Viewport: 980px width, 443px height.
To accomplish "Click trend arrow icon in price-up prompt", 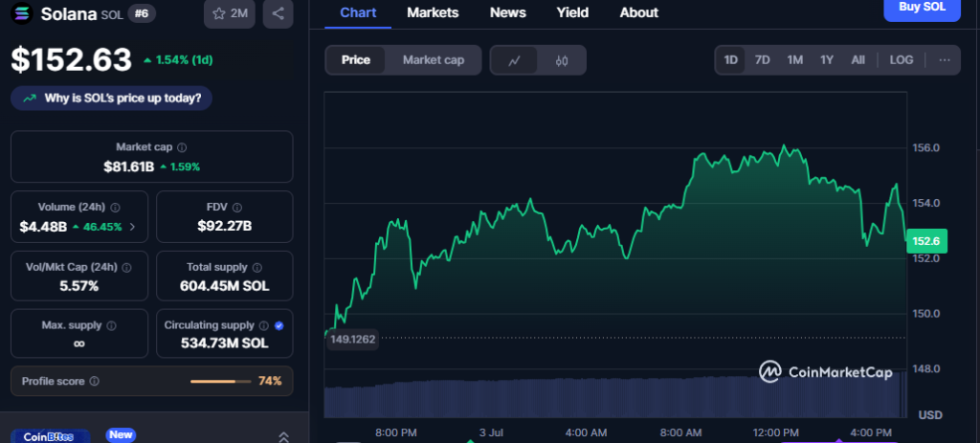I will [30, 99].
